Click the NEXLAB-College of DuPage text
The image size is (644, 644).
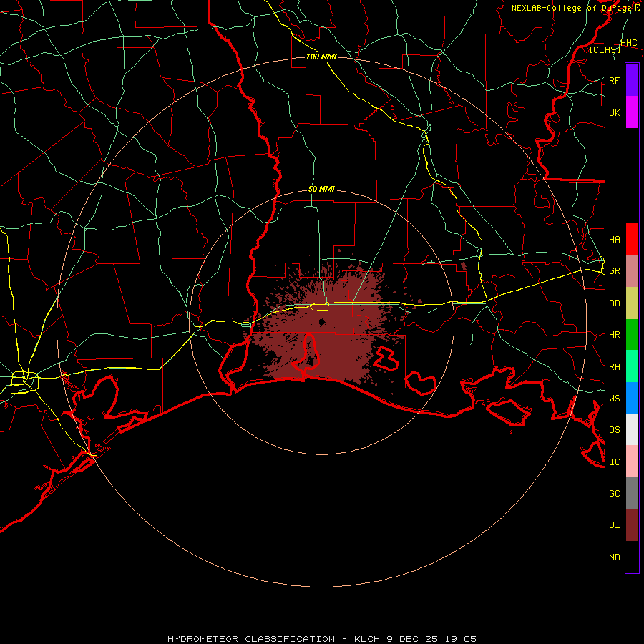click(x=571, y=8)
